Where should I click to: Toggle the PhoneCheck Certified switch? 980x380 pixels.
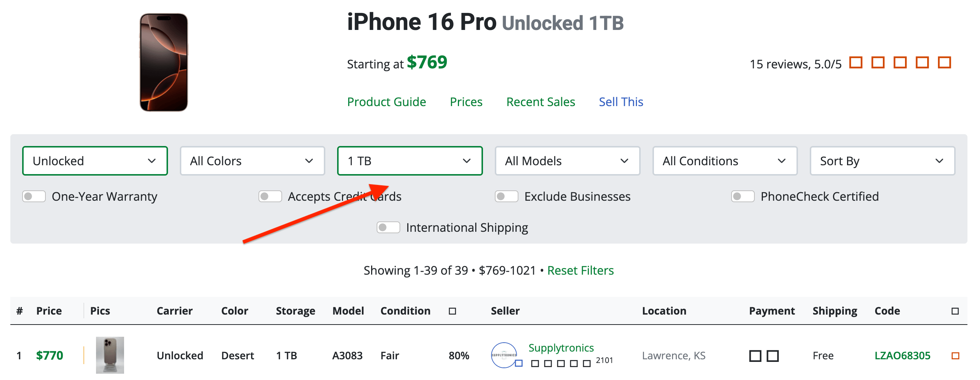point(743,197)
